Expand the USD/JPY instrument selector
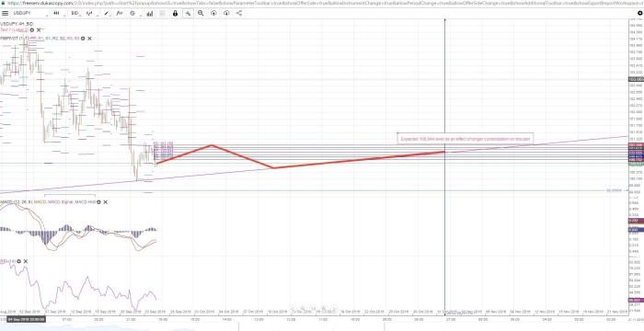Screen dimensions: 644x331 tap(29, 13)
